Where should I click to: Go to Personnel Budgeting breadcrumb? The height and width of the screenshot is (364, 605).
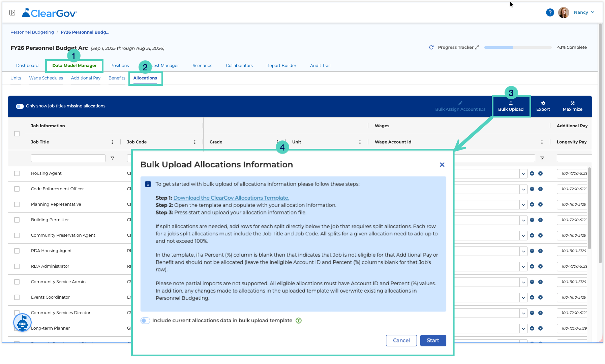(x=32, y=32)
